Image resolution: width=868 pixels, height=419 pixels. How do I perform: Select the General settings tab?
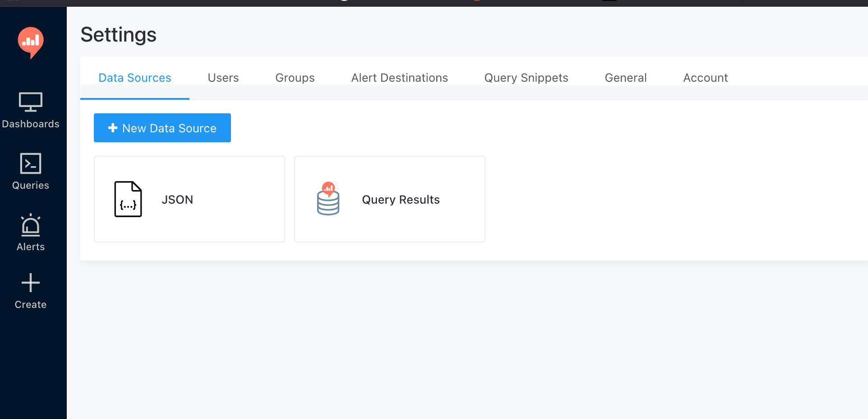pos(625,78)
